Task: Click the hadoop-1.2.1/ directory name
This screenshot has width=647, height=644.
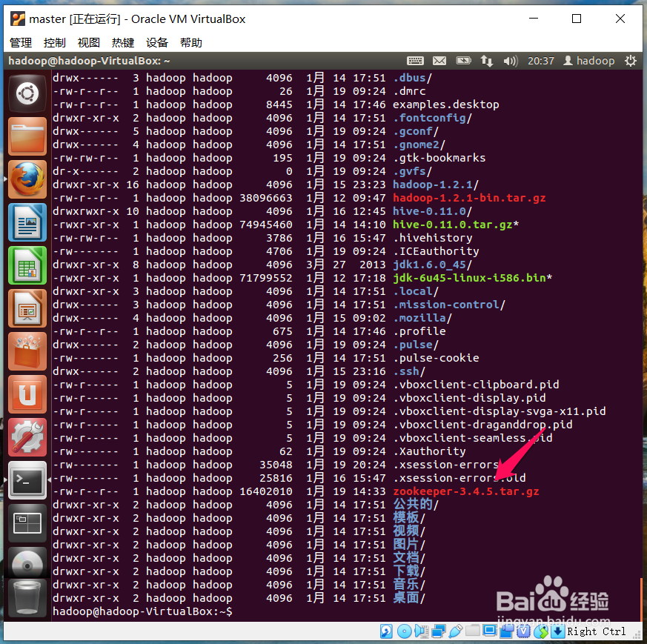Action: [x=435, y=185]
